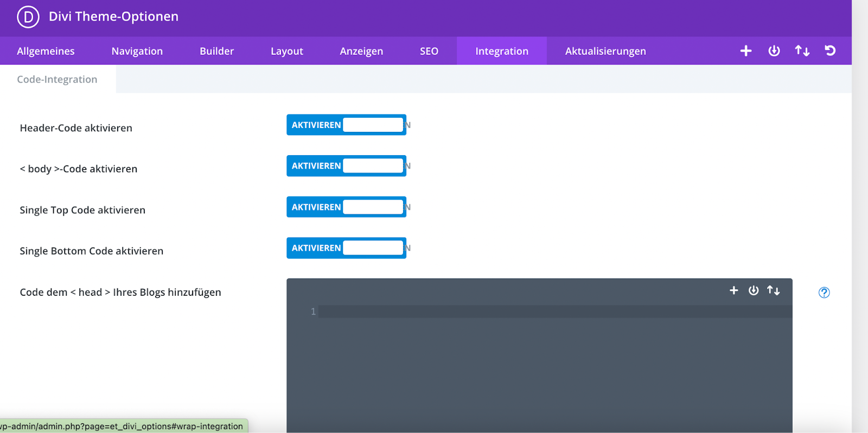Click the Single Top Code aktivieren label
Image resolution: width=868 pixels, height=433 pixels.
[x=82, y=210]
